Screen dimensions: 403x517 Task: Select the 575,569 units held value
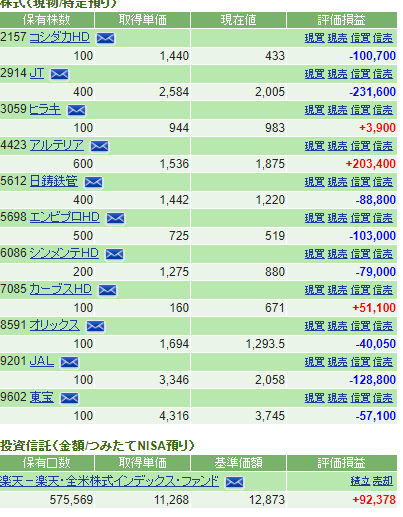click(x=71, y=500)
